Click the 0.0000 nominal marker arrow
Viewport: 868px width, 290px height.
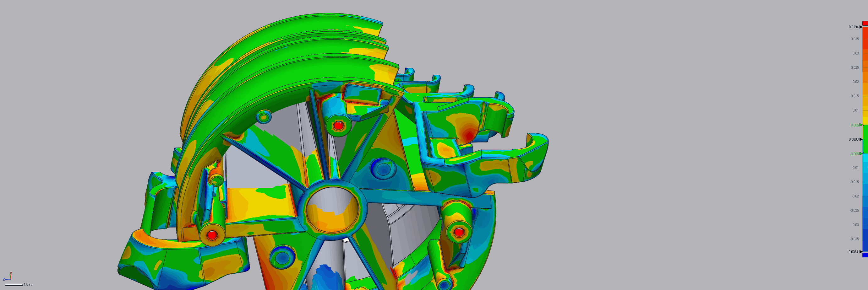[861, 139]
